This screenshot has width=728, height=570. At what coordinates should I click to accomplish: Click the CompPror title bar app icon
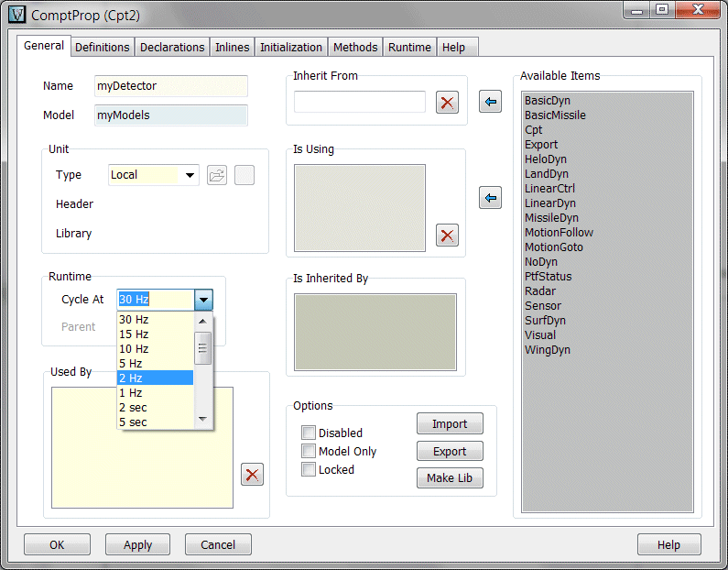point(16,16)
